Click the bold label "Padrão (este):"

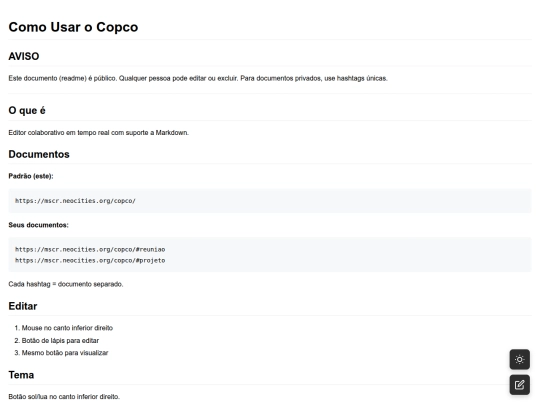click(x=31, y=176)
